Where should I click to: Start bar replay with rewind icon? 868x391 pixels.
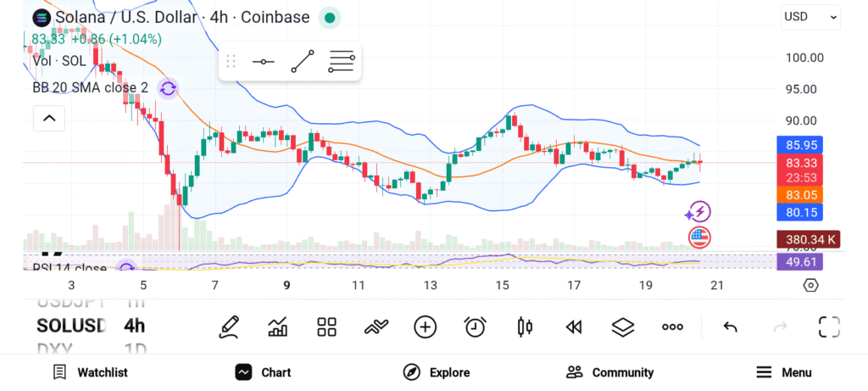[574, 327]
